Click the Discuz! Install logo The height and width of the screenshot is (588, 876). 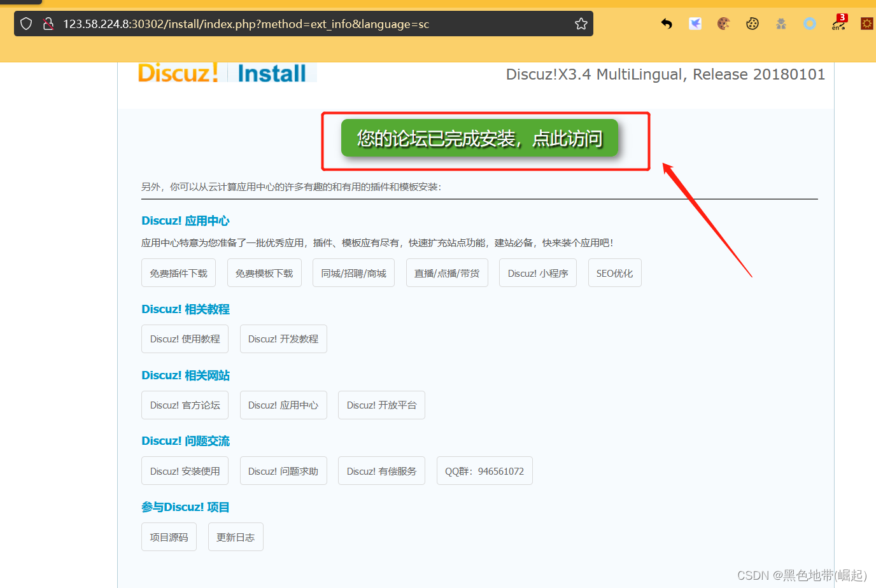(227, 73)
